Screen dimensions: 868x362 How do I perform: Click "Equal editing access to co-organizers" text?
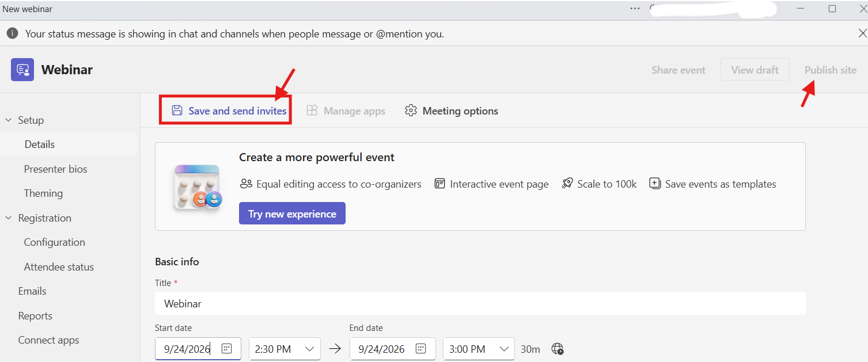[339, 184]
